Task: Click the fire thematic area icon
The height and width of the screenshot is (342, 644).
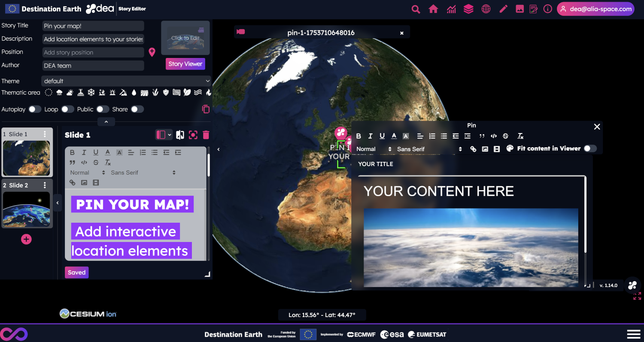Action: pyautogui.click(x=209, y=92)
